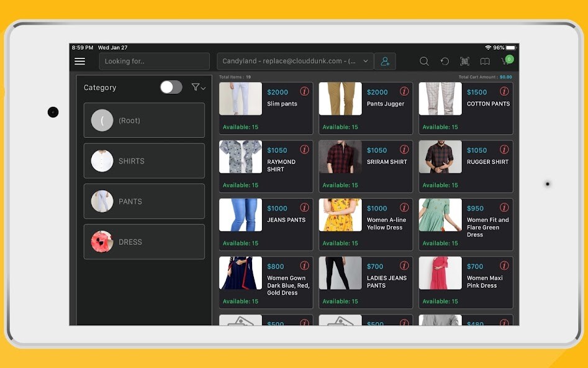Screen dimensions: 588x368
Task: Click the SRIRAM SHIRT product name
Action: pyautogui.click(x=387, y=162)
